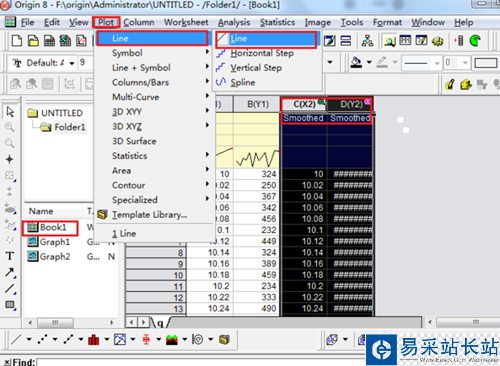Viewport: 500px width, 366px height.
Task: Click the Code Builder gear icon
Action: pos(437,41)
